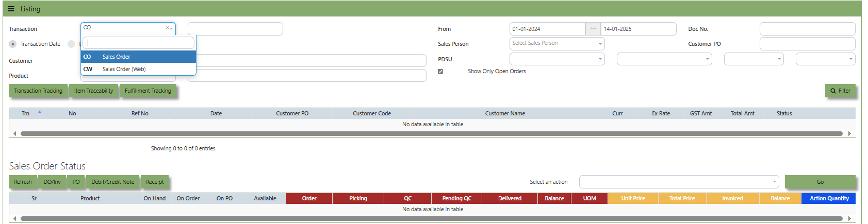Click the Delivered column header

510,198
